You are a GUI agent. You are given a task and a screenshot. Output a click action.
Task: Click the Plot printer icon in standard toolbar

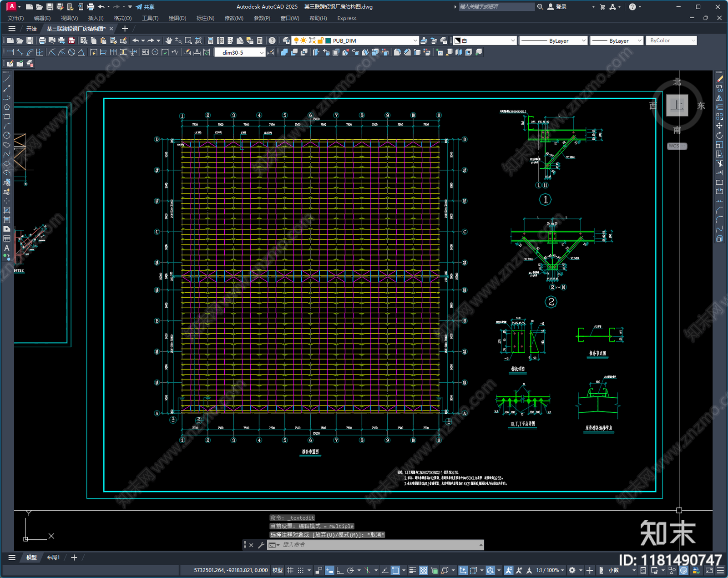[42, 41]
